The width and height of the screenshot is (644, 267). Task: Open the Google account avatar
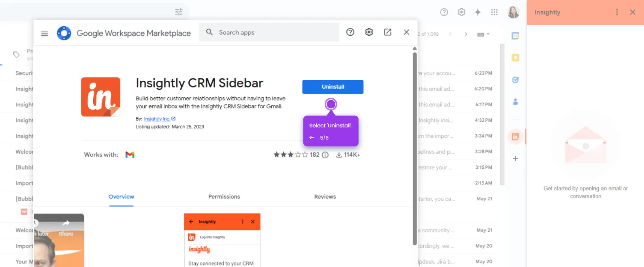(x=513, y=12)
